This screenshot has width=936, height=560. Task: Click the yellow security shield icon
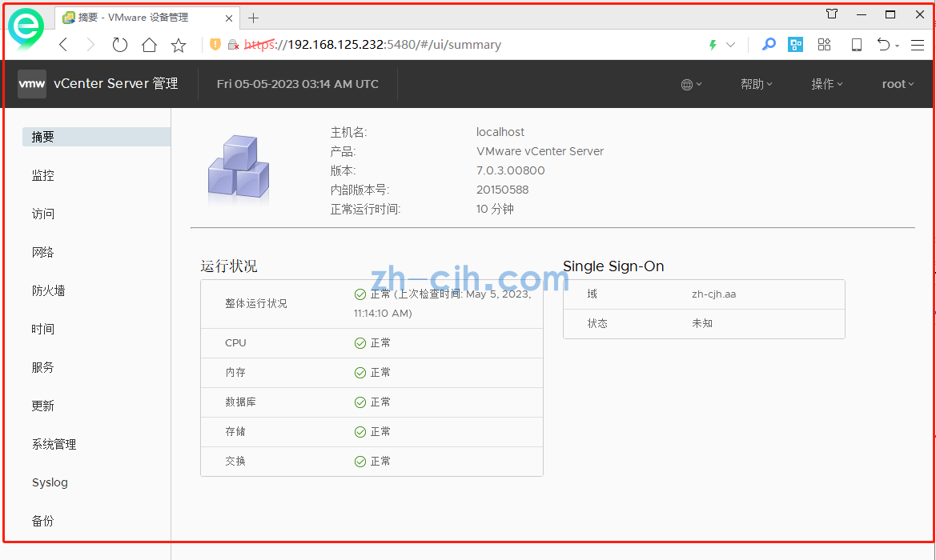click(215, 45)
